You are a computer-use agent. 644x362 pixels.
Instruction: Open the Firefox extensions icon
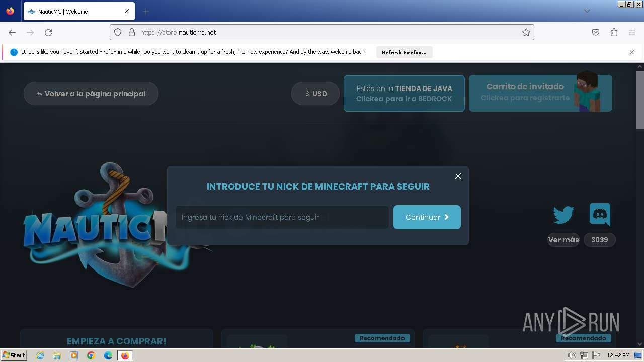(614, 32)
